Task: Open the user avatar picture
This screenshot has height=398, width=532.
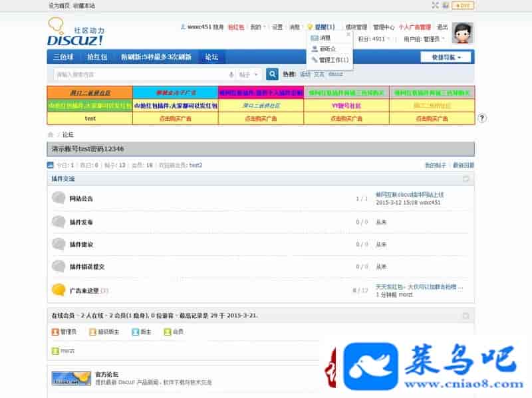Action: (x=462, y=33)
